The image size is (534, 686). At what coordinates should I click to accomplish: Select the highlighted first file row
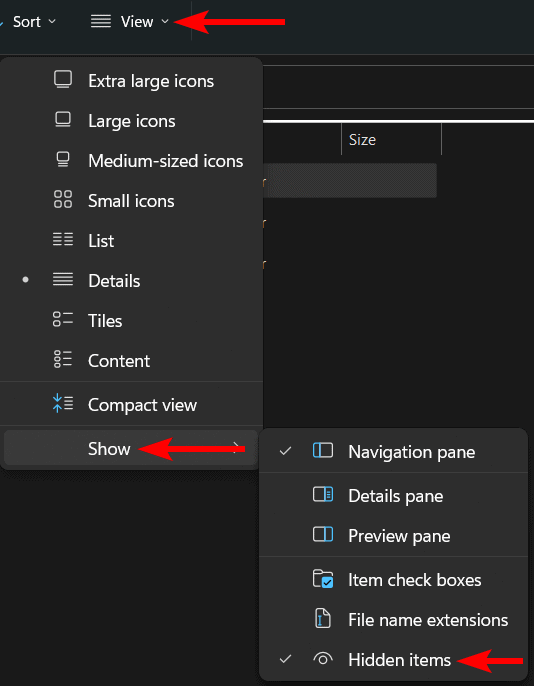[349, 180]
